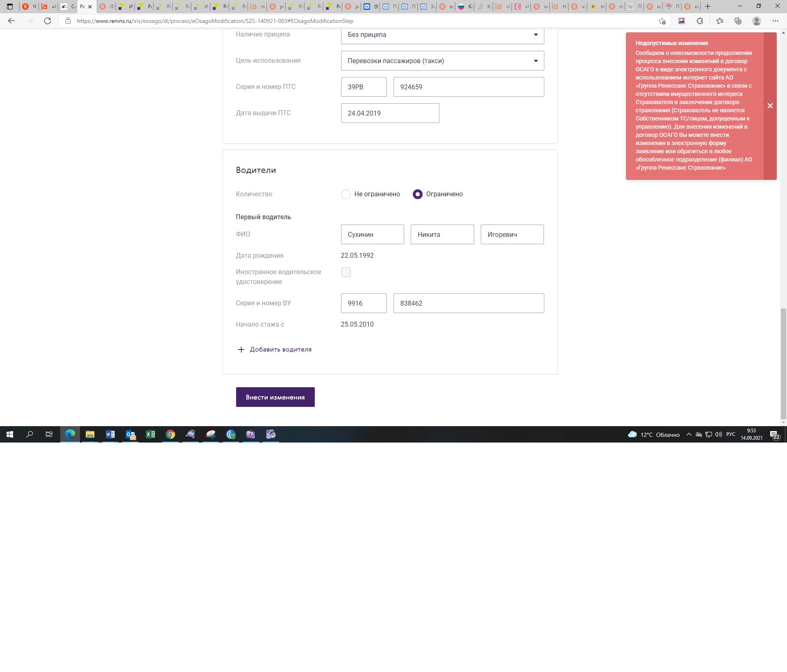787x672 pixels.
Task: Dismiss the red error notification
Action: pyautogui.click(x=770, y=106)
